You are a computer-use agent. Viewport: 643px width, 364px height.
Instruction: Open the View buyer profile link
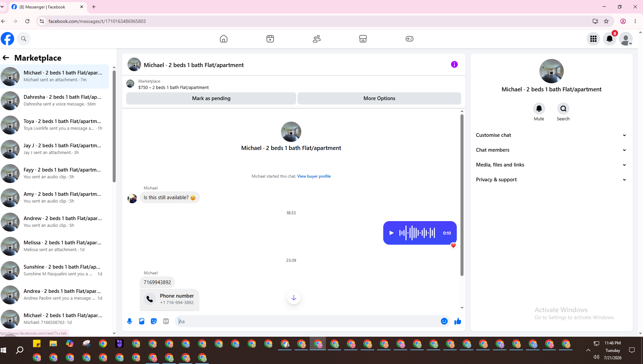click(314, 176)
